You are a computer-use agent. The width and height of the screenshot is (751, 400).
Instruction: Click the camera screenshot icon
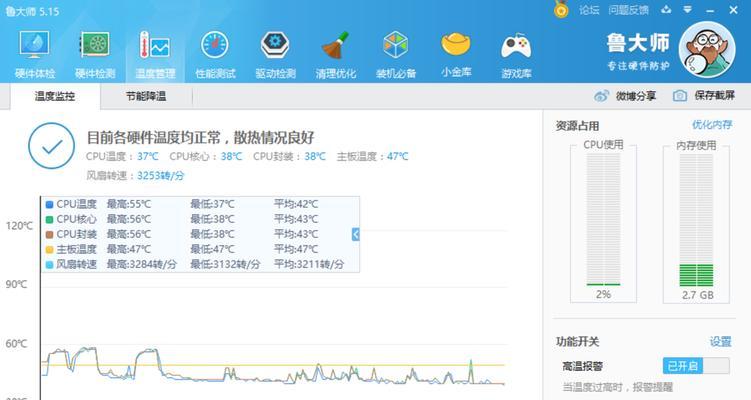click(680, 96)
